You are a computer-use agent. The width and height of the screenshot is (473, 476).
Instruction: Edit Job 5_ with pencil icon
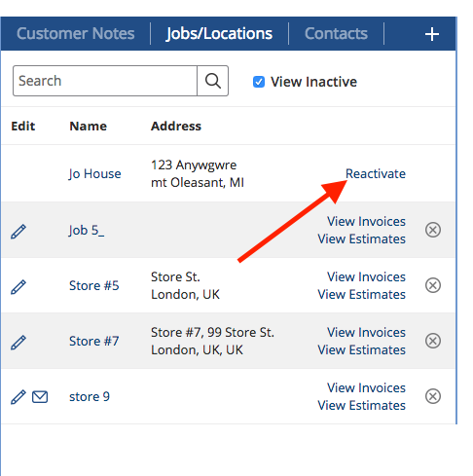click(x=18, y=232)
